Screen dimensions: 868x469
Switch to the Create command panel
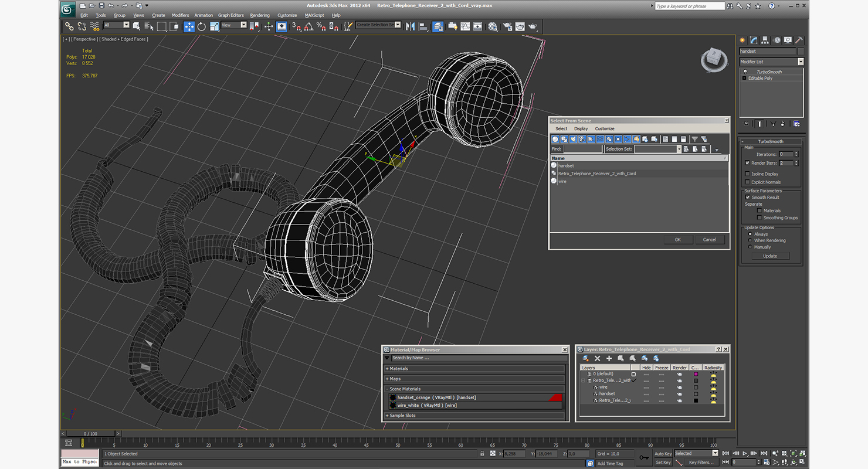(742, 40)
